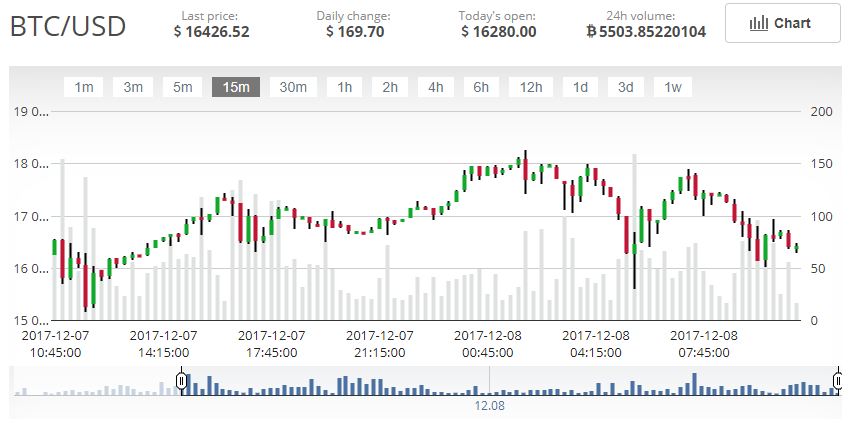Choose the 1w interval button
The height and width of the screenshot is (421, 851).
(673, 87)
